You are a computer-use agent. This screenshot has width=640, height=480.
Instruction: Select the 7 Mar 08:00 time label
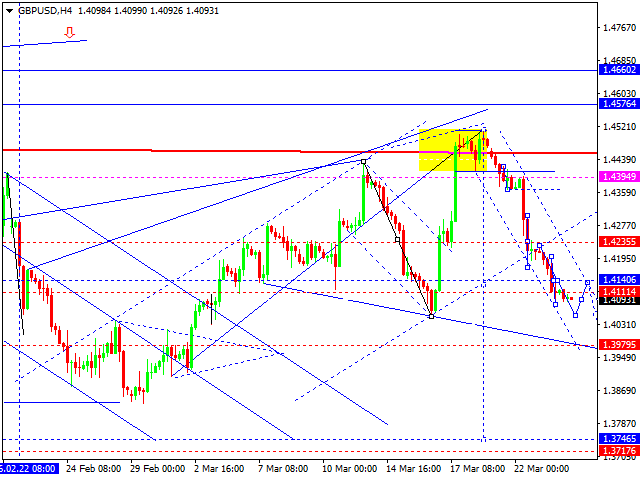(x=283, y=469)
